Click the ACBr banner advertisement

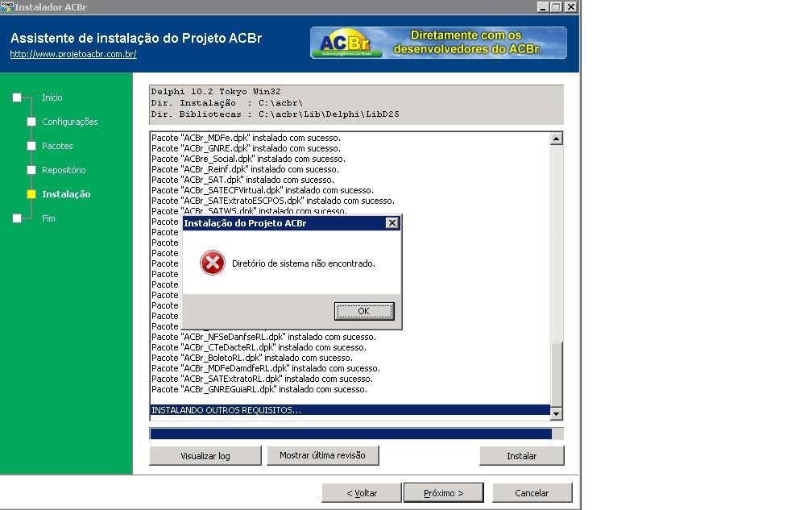click(438, 43)
